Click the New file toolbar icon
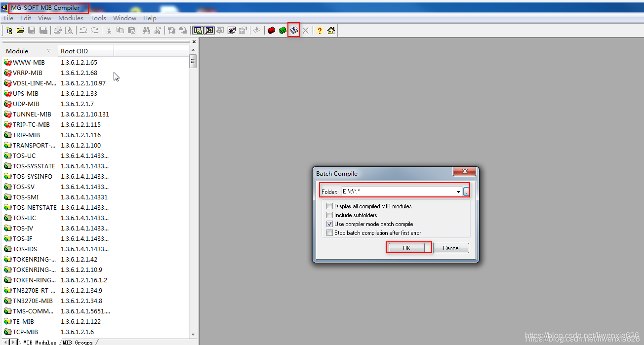644x345 pixels. click(9, 31)
